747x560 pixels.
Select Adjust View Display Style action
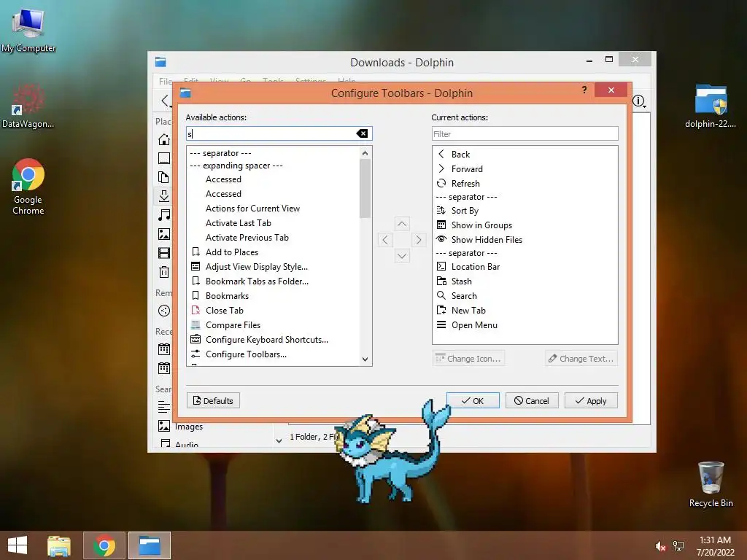pos(256,267)
